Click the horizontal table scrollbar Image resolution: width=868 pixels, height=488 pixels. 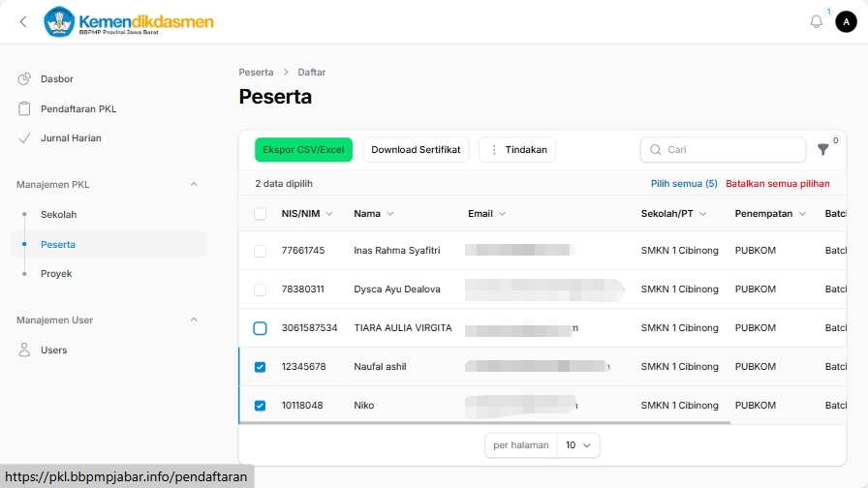[485, 423]
